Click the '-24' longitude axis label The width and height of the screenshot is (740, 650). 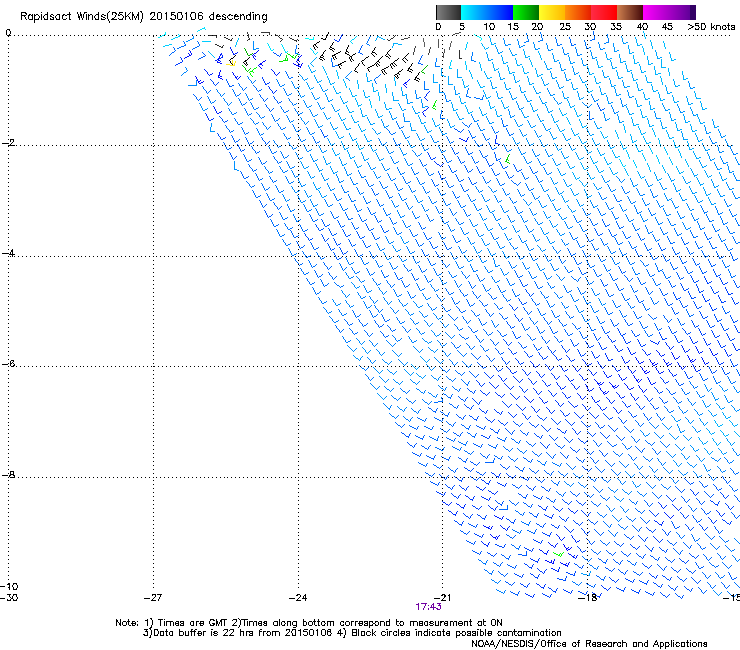pos(298,598)
